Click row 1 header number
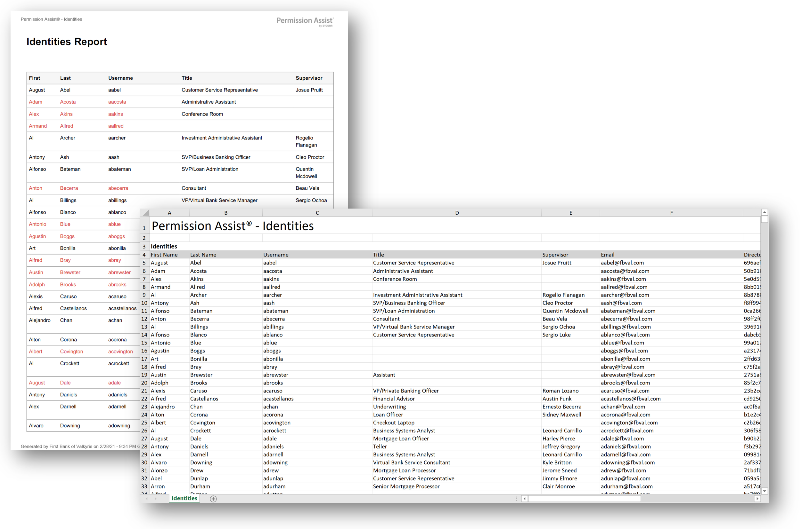802x529 pixels. 144,226
